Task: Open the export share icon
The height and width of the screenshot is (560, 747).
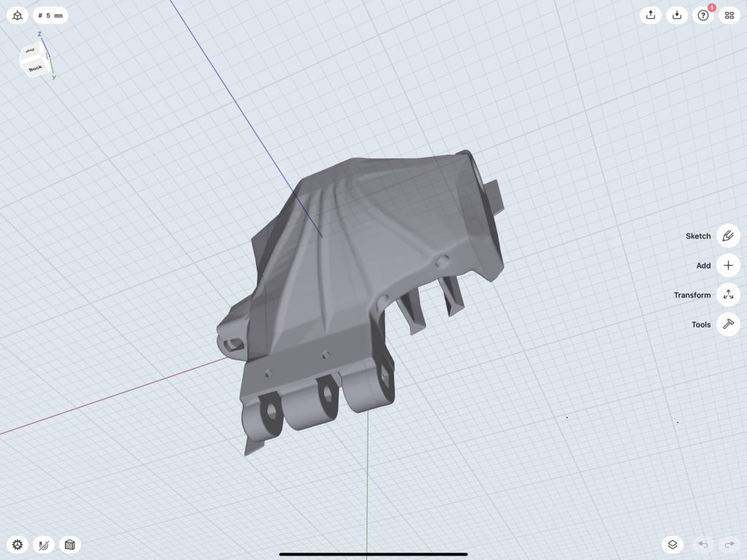Action: click(651, 15)
